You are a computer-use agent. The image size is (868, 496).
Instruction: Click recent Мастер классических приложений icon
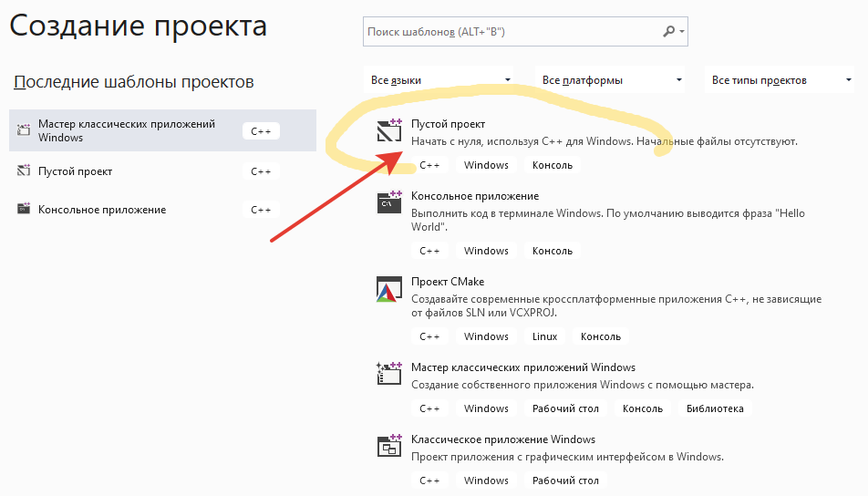pyautogui.click(x=24, y=130)
